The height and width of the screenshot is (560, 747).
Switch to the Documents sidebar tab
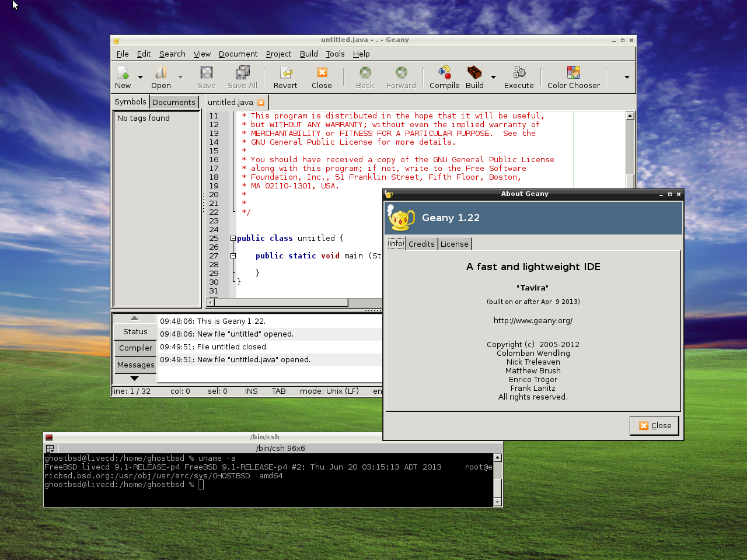(174, 102)
